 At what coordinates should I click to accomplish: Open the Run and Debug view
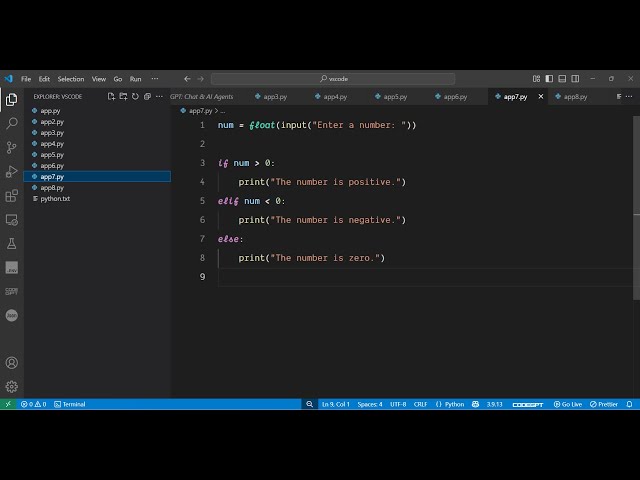[x=11, y=171]
